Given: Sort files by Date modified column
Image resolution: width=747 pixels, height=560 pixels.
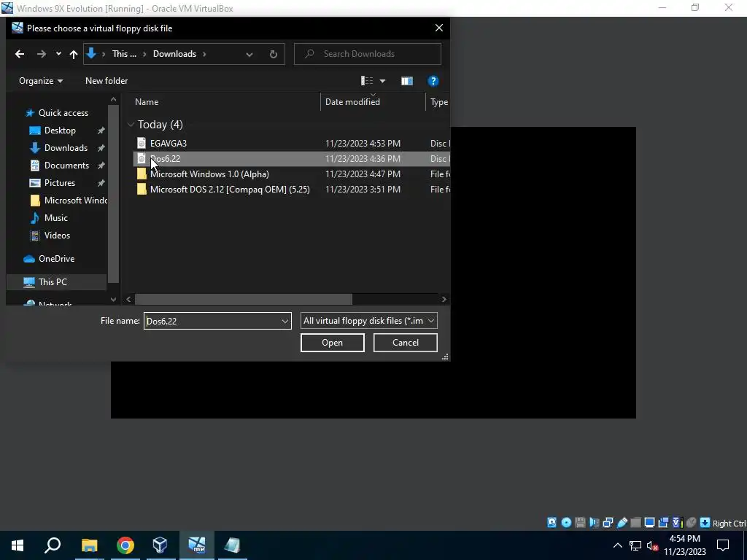Looking at the screenshot, I should point(352,102).
